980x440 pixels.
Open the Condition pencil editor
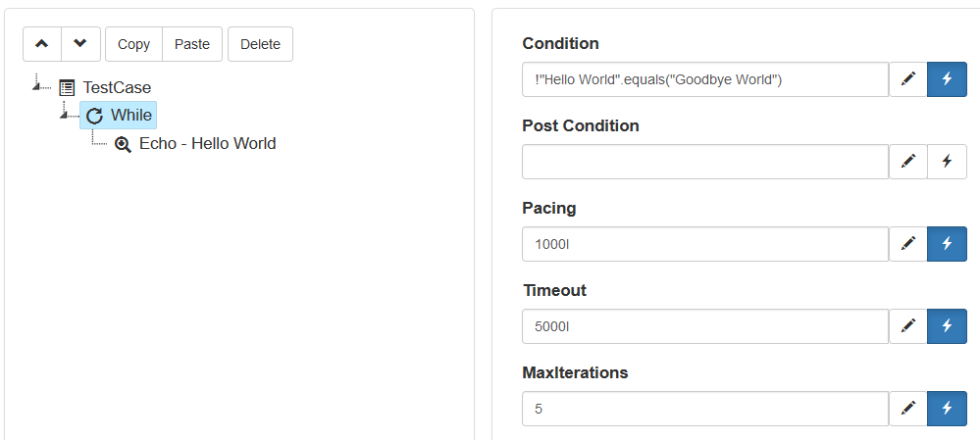(908, 79)
